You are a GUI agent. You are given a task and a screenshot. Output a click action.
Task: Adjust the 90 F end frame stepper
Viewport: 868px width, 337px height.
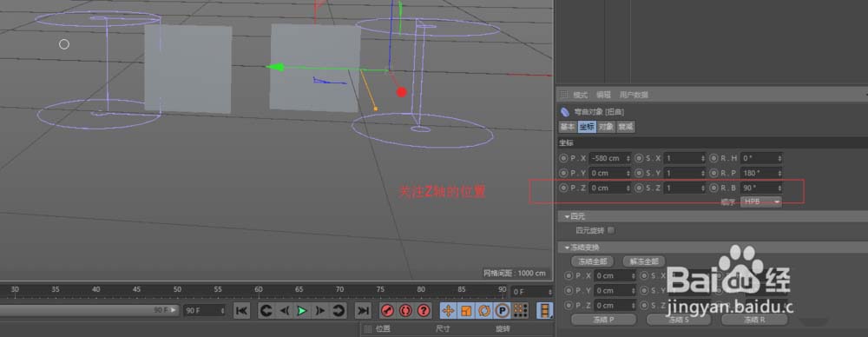pos(222,311)
